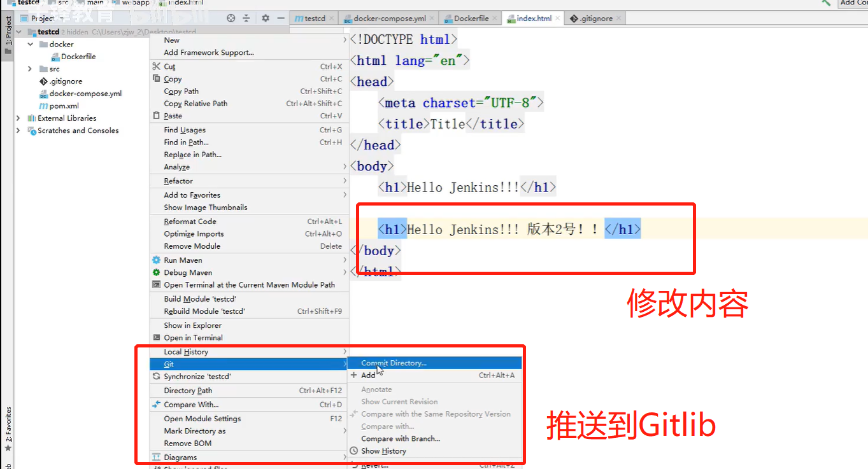This screenshot has height=469, width=868.
Task: Click the docker-compose.yml file icon in tree
Action: [x=43, y=94]
